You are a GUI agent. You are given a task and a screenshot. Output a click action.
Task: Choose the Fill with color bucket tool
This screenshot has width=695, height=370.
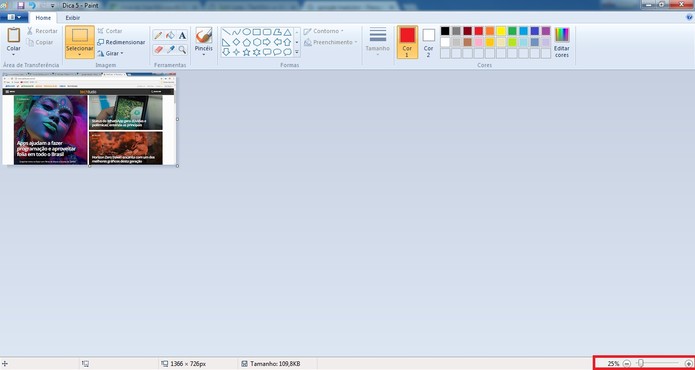(x=170, y=35)
